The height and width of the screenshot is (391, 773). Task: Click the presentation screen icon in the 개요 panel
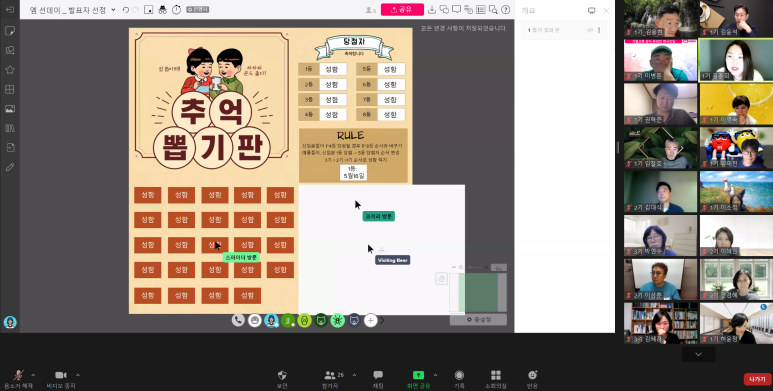[592, 10]
